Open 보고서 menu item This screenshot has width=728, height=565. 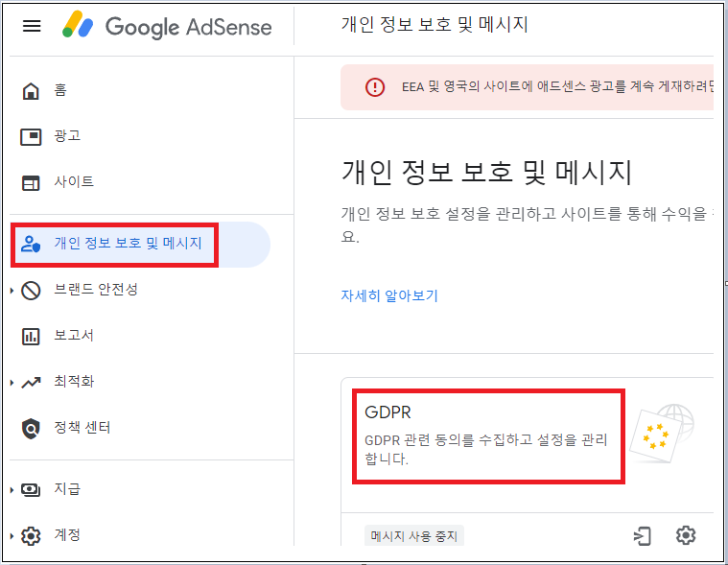[x=74, y=335]
